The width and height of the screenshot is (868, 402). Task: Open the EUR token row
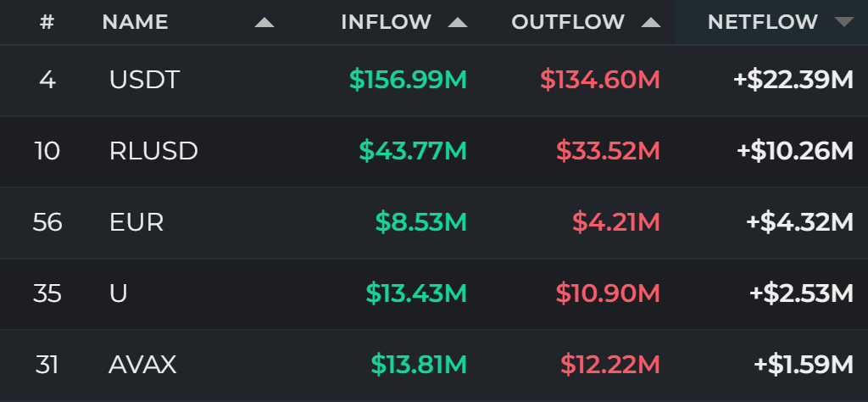click(x=434, y=222)
